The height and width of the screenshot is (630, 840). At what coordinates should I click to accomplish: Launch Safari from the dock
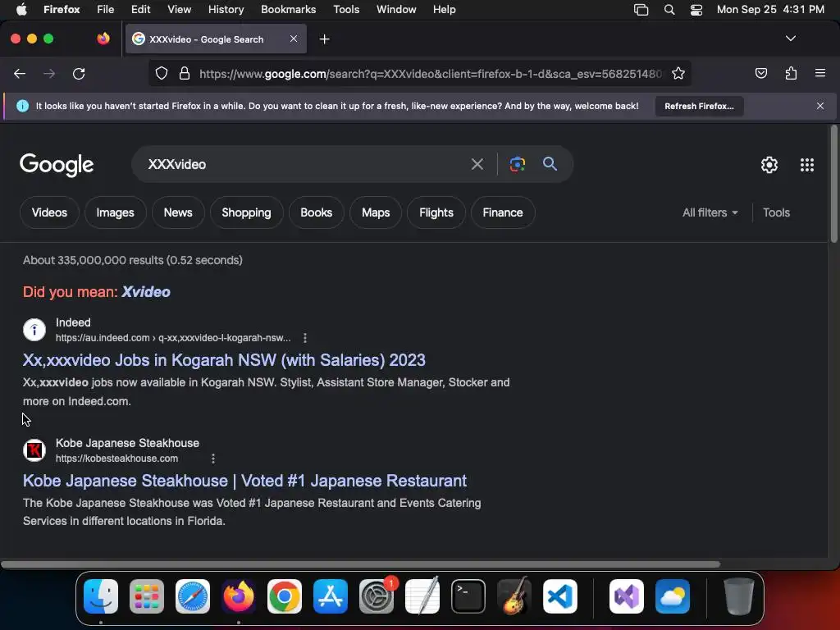[192, 596]
